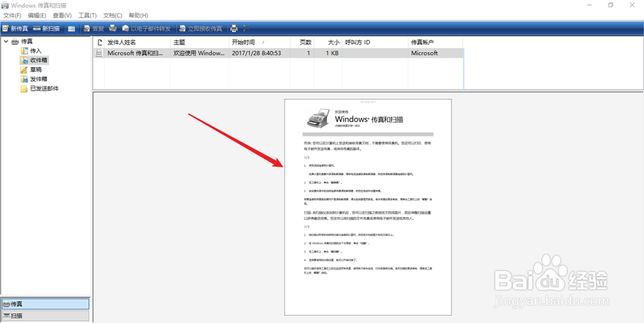This screenshot has width=644, height=323.
Task: Sort by 主题 column header
Action: [199, 42]
